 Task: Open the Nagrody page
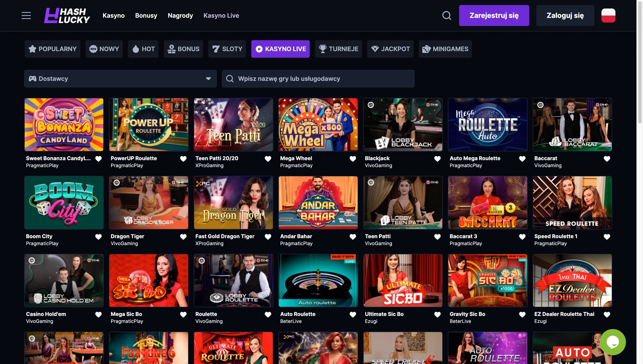180,16
